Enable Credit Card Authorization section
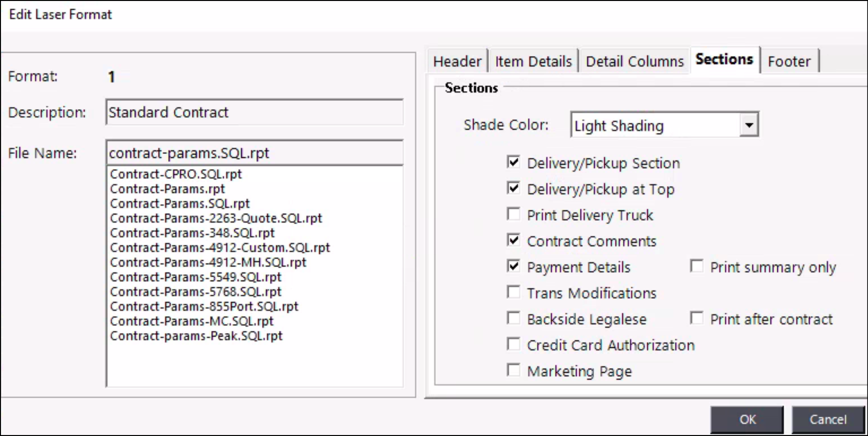The image size is (868, 436). point(513,344)
